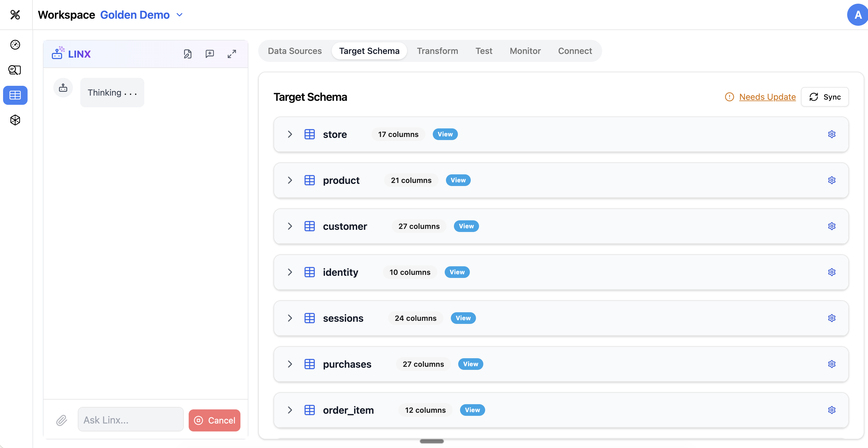Open the document edit icon in LINX header
868x448 pixels.
(x=188, y=54)
